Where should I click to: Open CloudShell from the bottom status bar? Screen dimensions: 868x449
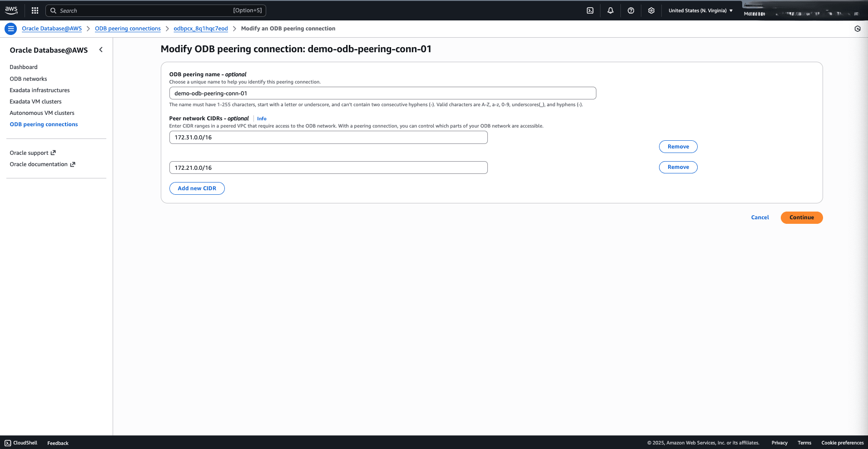[x=20, y=443]
